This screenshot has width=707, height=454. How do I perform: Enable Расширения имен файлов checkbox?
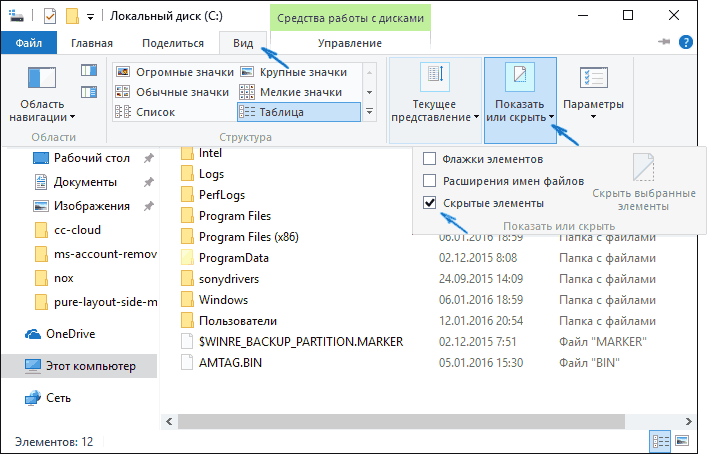pyautogui.click(x=429, y=181)
